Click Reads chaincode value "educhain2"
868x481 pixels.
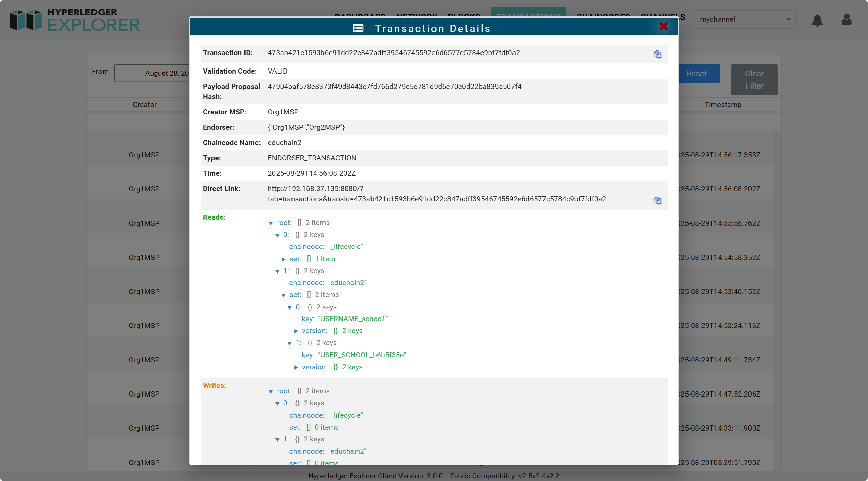tap(347, 283)
